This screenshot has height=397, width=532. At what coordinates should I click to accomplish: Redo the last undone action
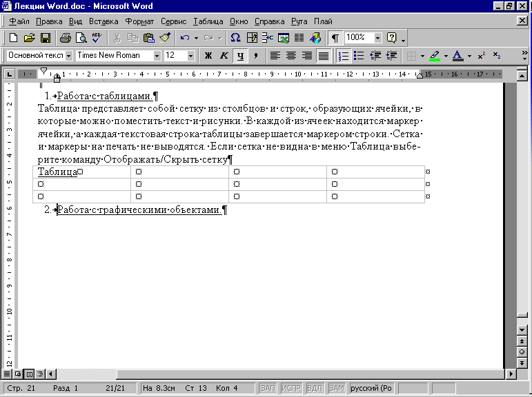tap(208, 38)
